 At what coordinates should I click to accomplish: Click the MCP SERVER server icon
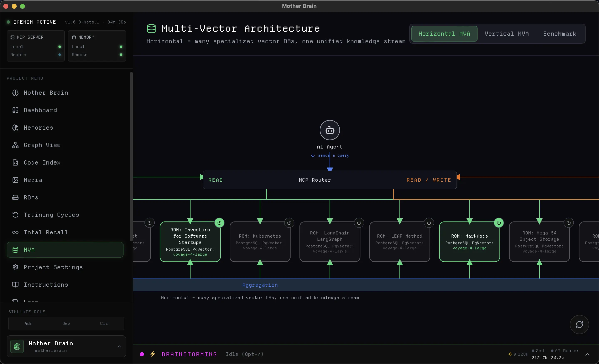coord(12,37)
